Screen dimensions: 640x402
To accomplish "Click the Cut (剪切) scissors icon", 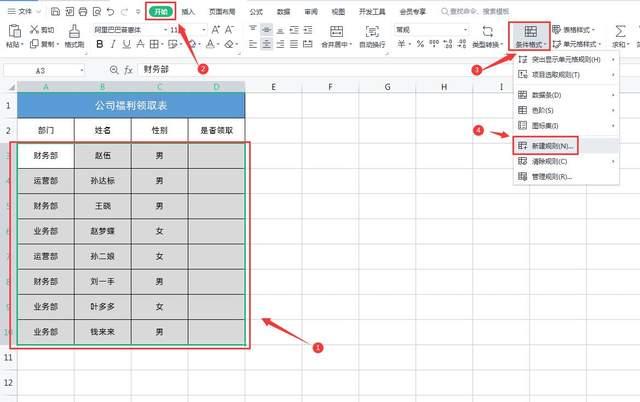I will pos(34,29).
